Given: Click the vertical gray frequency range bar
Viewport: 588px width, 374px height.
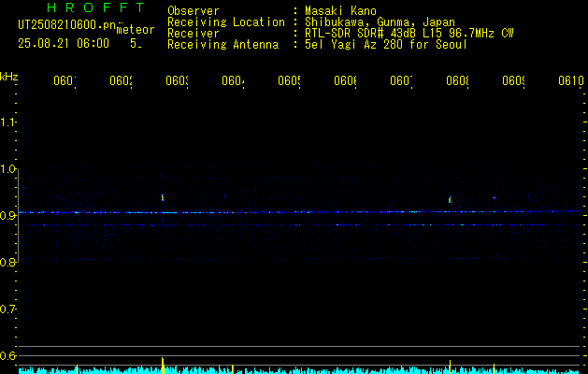Looking at the screenshot, I should [19, 215].
